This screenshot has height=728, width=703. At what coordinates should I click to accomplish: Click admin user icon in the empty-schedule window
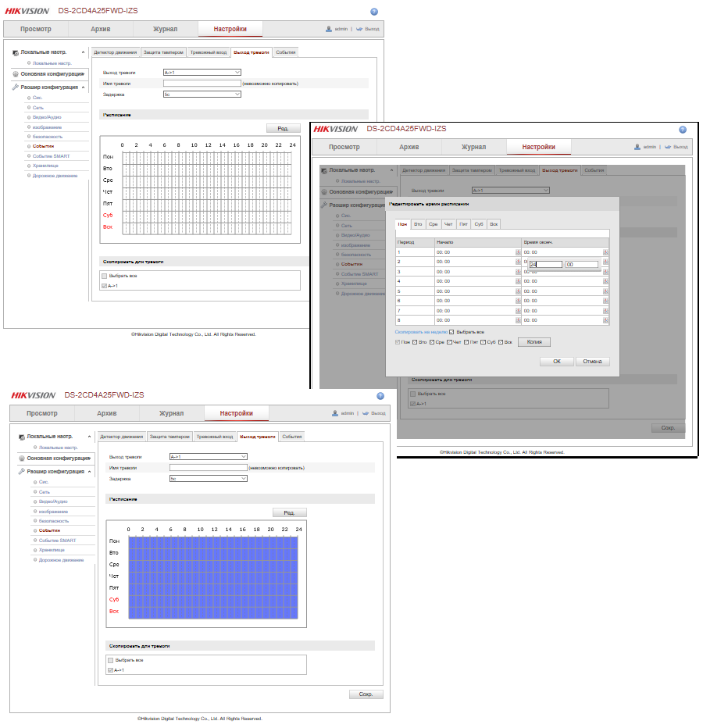coord(329,29)
